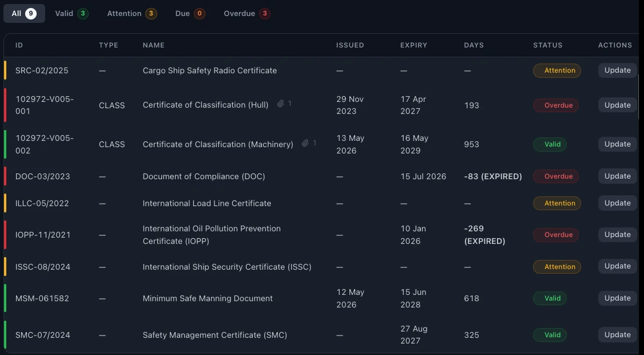Click Attention badge for ISSC-08/2024
The width and height of the screenshot is (644, 355).
pyautogui.click(x=557, y=267)
